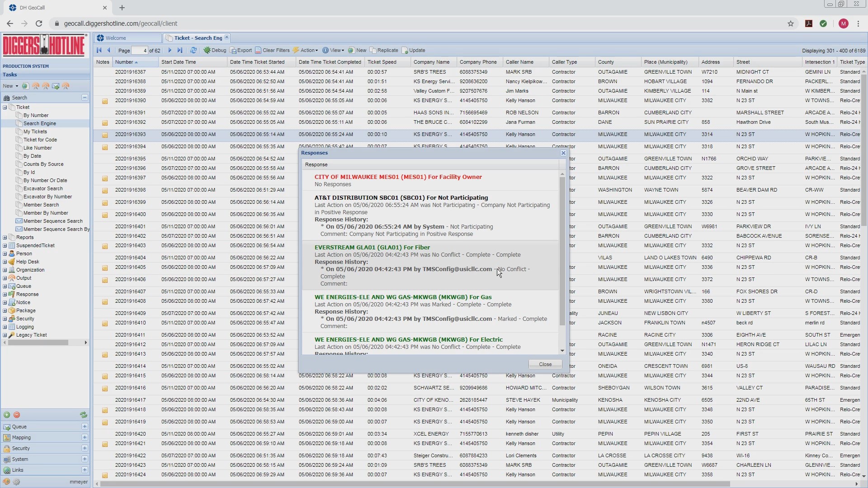Click the Update ticket button

413,50
